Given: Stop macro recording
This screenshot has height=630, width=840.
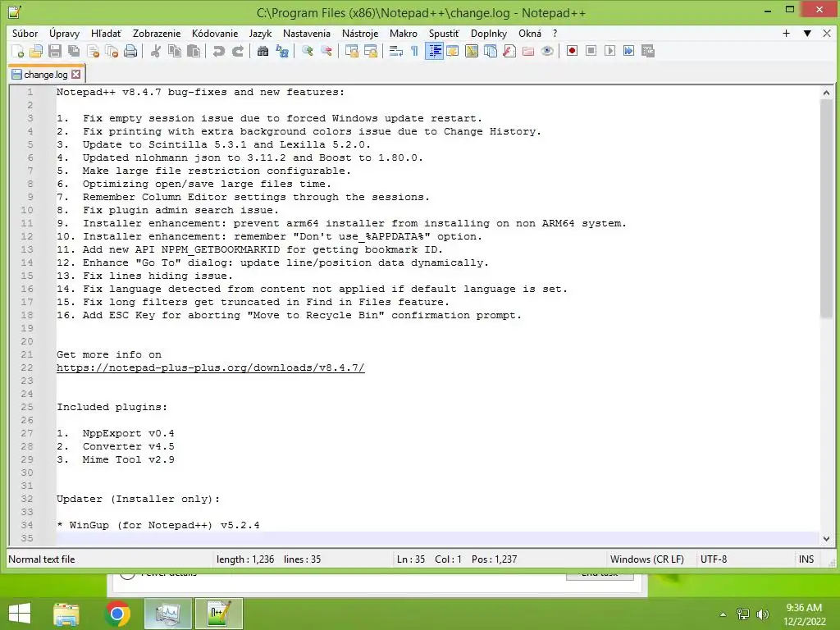Looking at the screenshot, I should click(591, 51).
